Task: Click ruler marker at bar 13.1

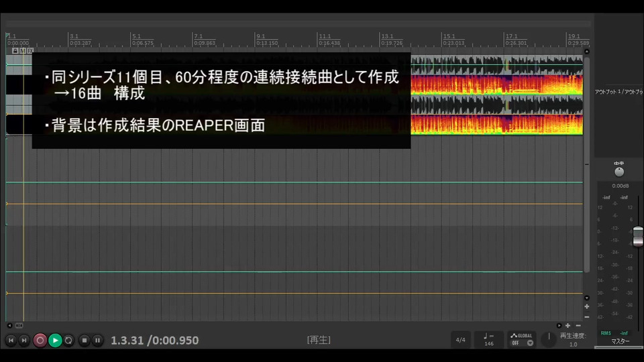Action: (387, 36)
